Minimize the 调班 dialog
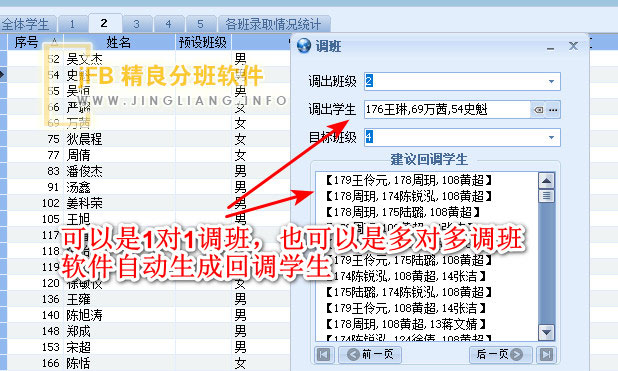The height and width of the screenshot is (371, 618). tap(551, 48)
